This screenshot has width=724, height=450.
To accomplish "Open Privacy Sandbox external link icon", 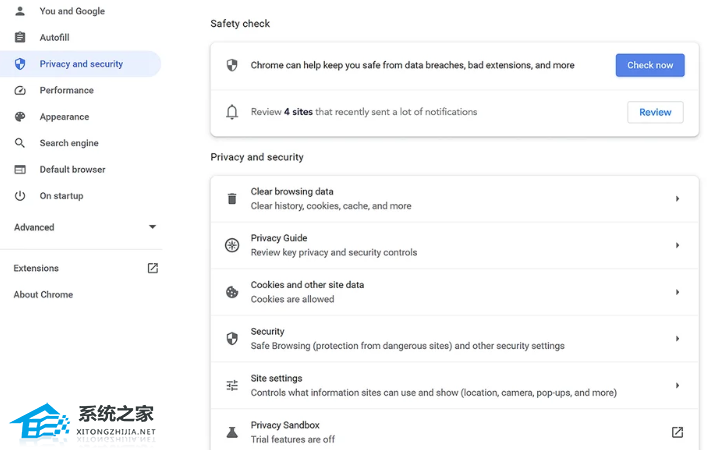I will [x=677, y=432].
